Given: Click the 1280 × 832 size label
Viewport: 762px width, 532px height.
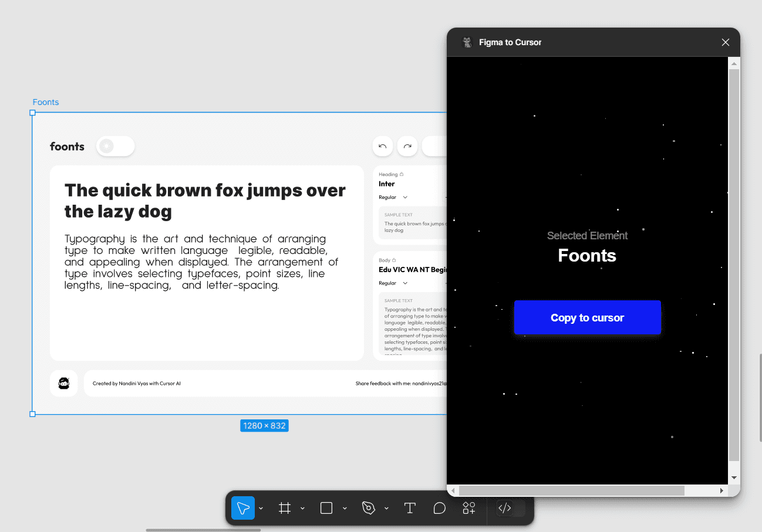Looking at the screenshot, I should tap(264, 426).
